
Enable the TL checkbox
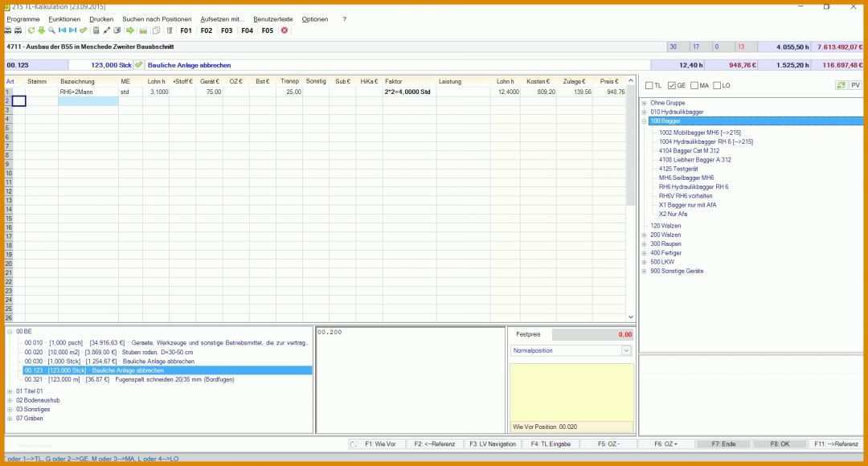click(x=649, y=85)
